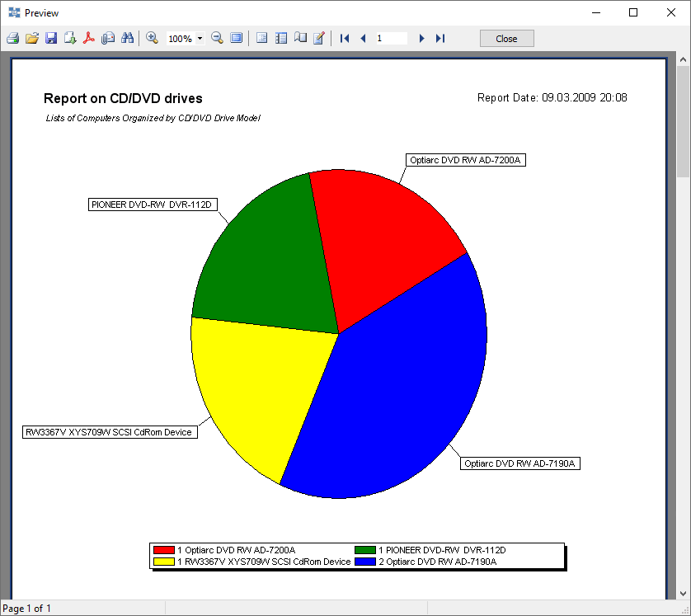Go to last page
691x616 pixels.
pyautogui.click(x=440, y=38)
